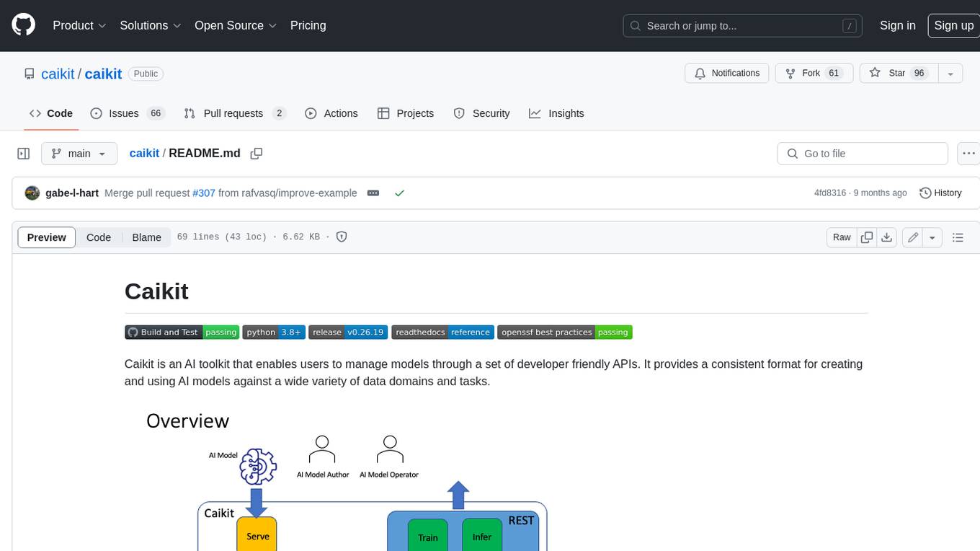Fork the repository

814,74
